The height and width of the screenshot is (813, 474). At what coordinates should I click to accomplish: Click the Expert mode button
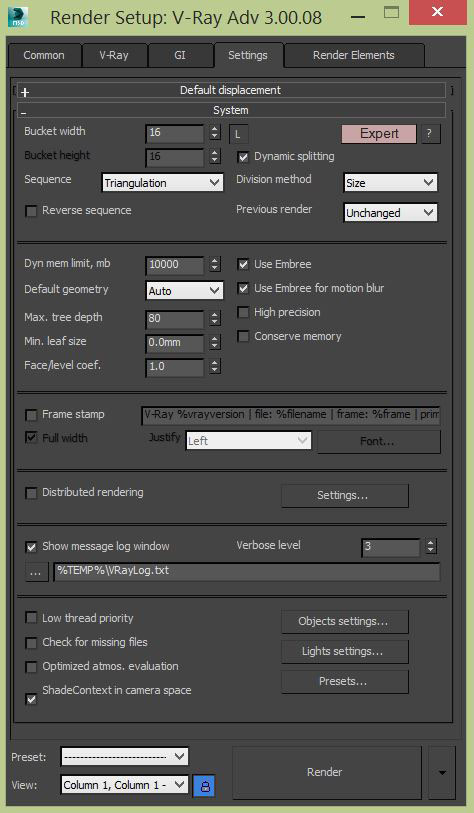[379, 134]
